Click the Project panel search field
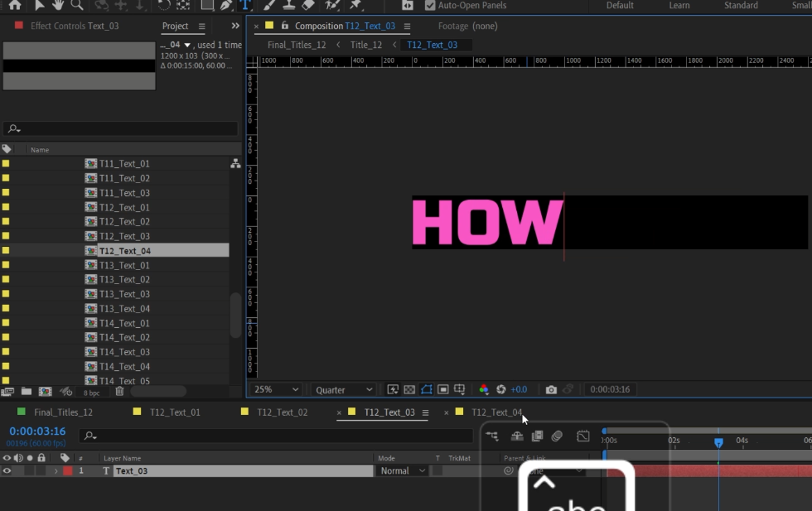This screenshot has width=812, height=511. [x=121, y=128]
